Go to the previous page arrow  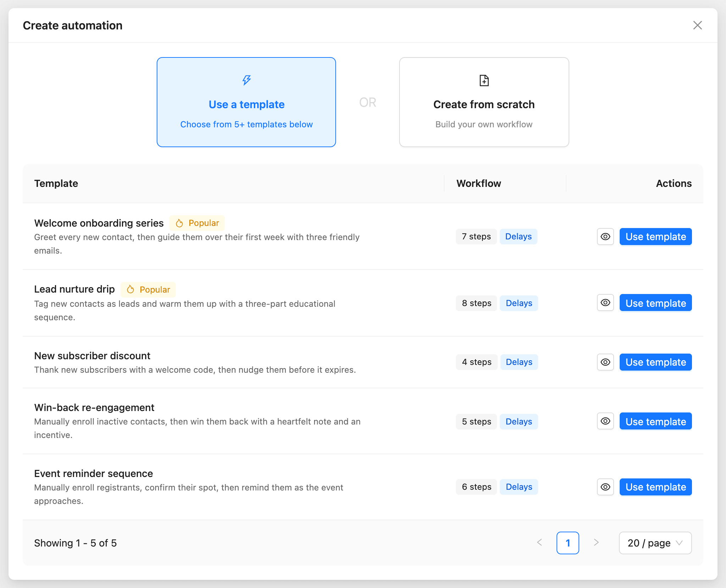[x=540, y=543]
